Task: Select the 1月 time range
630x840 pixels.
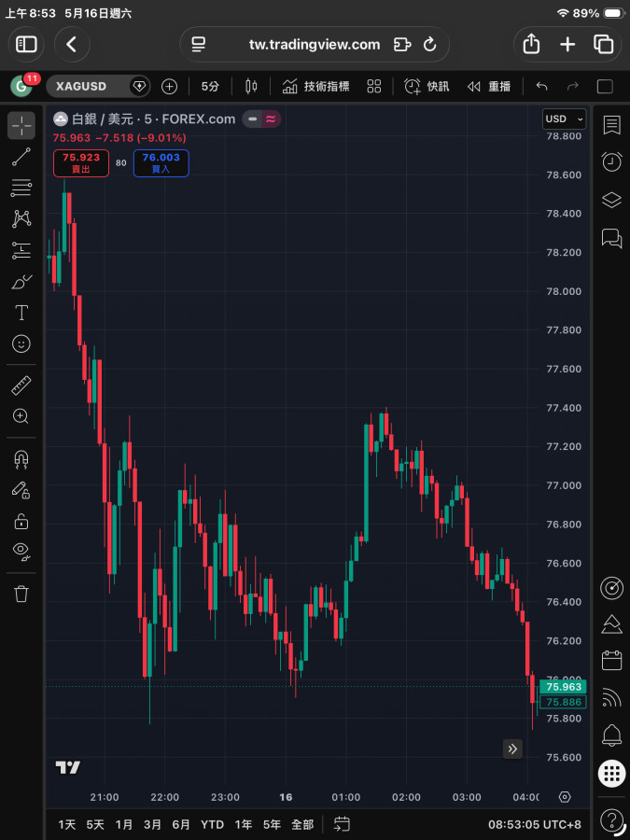Action: pos(124,824)
